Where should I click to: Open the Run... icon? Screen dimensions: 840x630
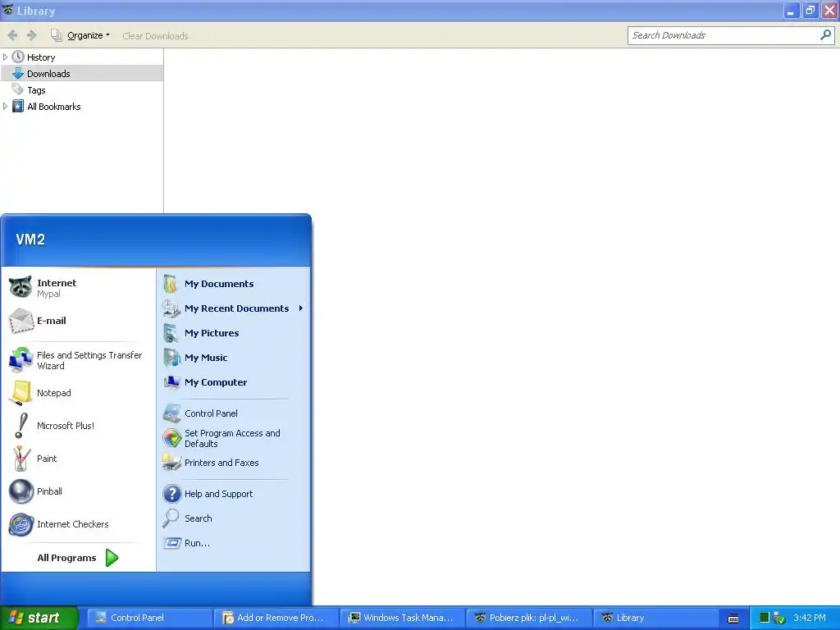171,543
